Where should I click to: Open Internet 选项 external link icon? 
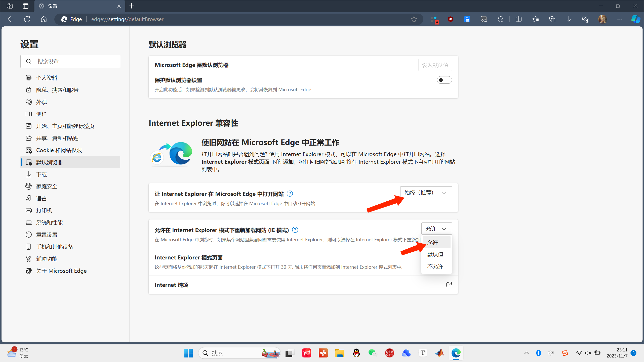449,285
